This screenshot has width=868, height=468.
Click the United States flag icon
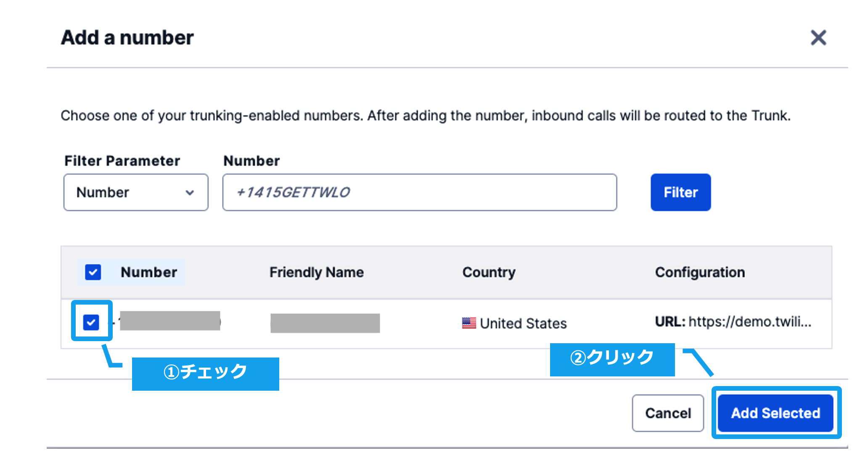pyautogui.click(x=469, y=323)
